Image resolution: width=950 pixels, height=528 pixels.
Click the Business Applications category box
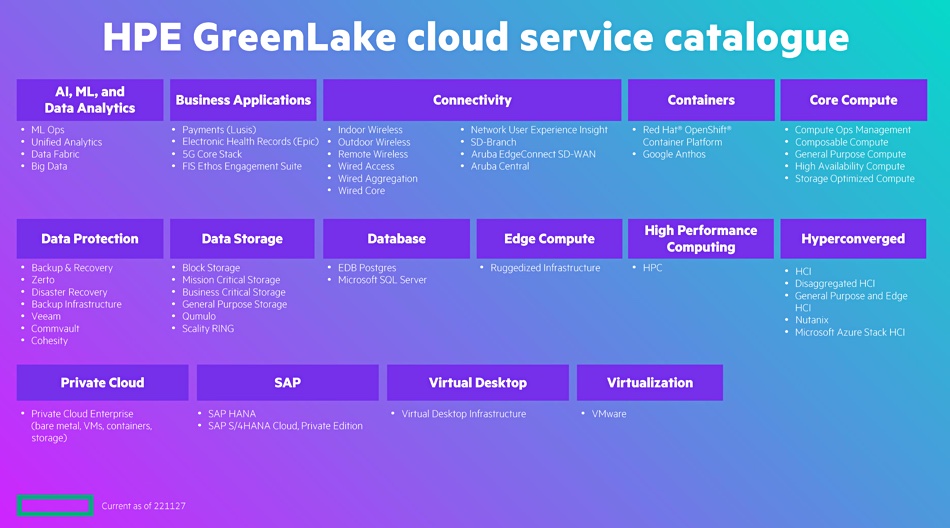click(x=243, y=100)
